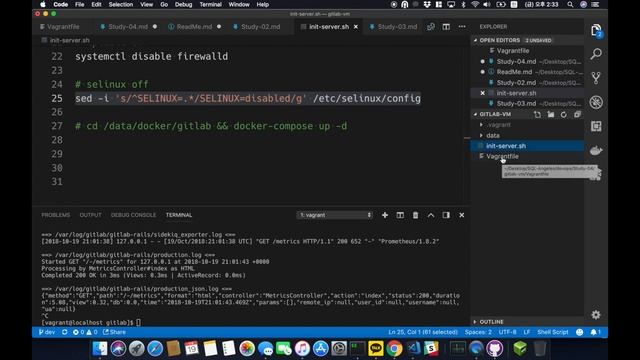Open Spotlight search in menu bar
The width and height of the screenshot is (640, 360).
(570, 4)
